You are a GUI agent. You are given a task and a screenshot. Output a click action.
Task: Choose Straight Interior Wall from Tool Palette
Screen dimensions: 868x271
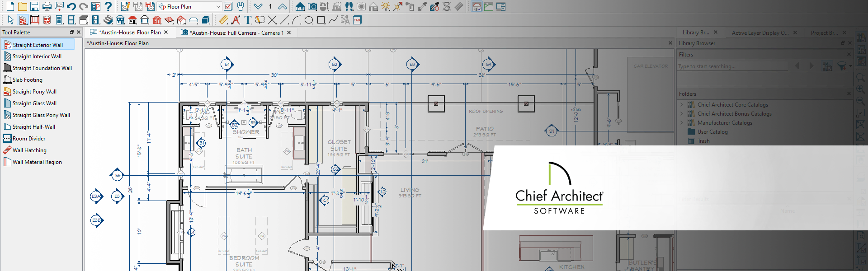[37, 56]
